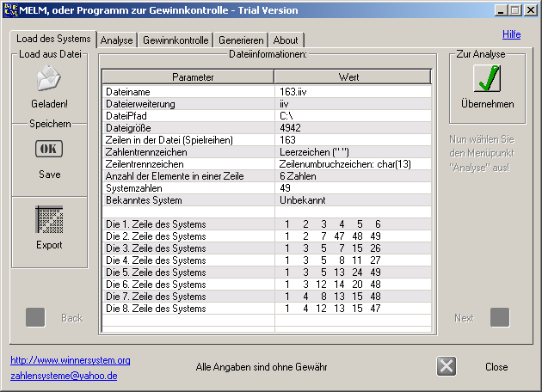Screen dimensions: 542x392
Task: Select Die 3. Zeile des Systems
Action: [188, 248]
